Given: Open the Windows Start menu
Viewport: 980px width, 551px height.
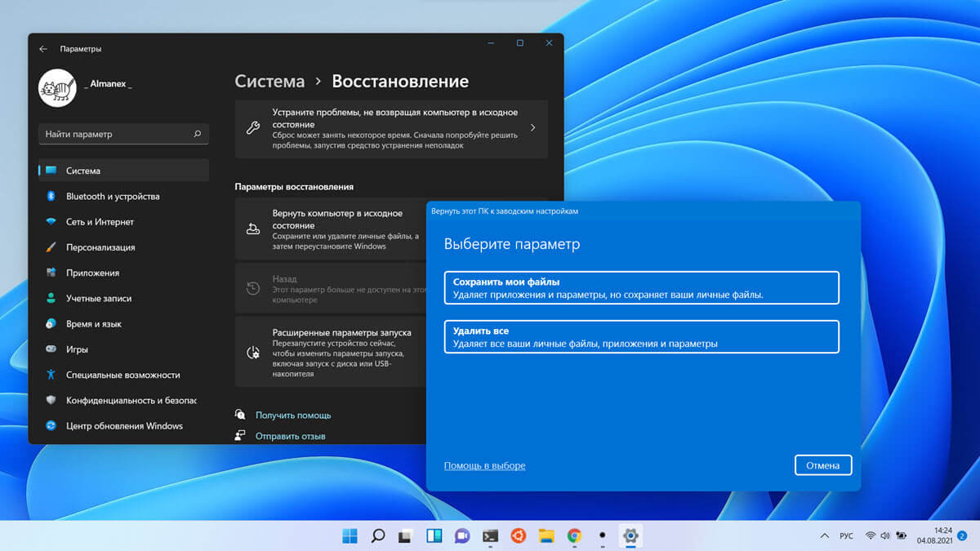Looking at the screenshot, I should (x=350, y=536).
